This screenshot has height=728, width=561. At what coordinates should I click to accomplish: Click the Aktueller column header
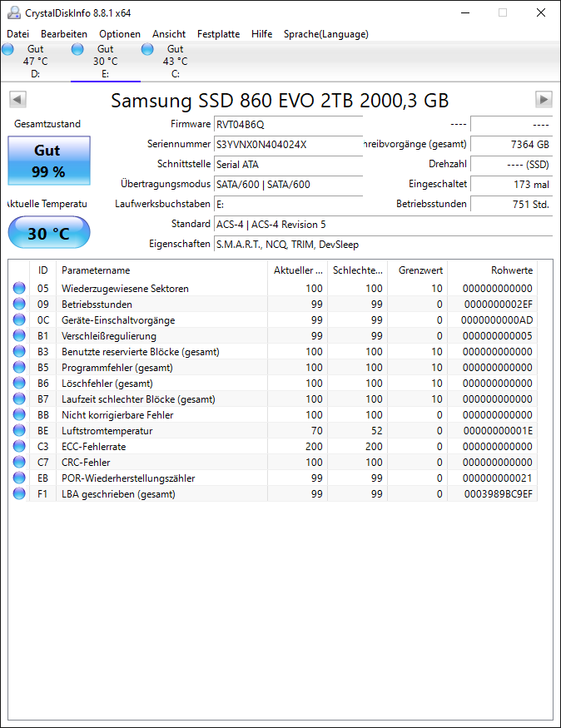(x=298, y=270)
